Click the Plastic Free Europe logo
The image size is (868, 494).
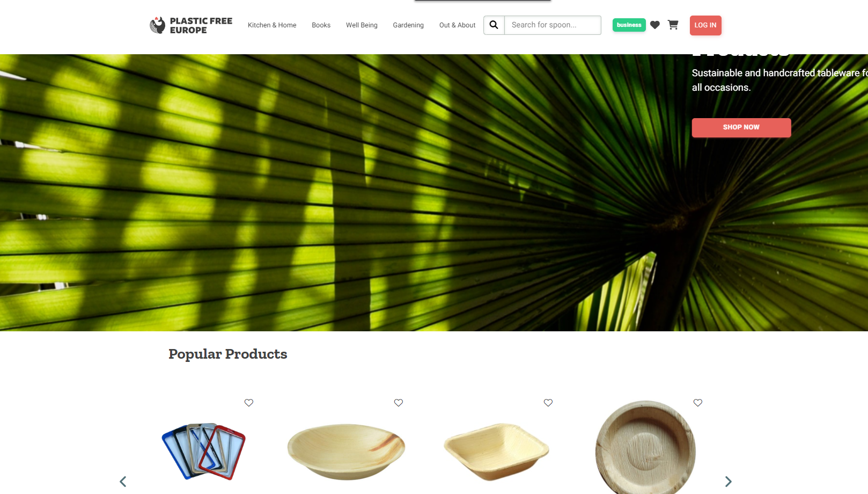(191, 25)
